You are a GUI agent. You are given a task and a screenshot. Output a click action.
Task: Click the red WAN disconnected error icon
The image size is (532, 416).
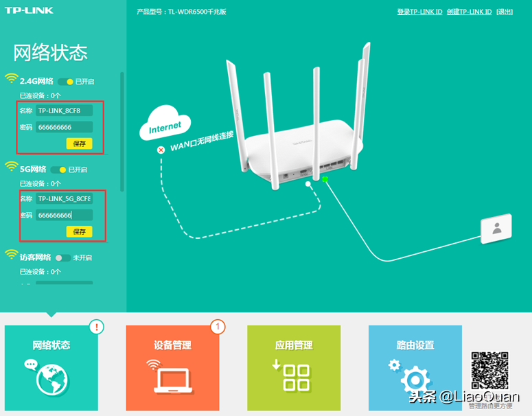click(161, 150)
